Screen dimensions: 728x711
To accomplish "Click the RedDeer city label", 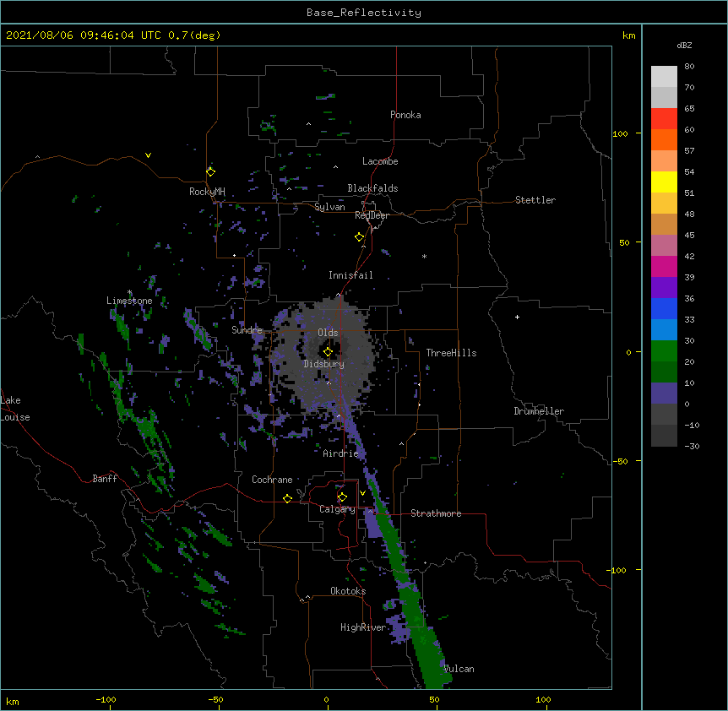I will [x=372, y=215].
